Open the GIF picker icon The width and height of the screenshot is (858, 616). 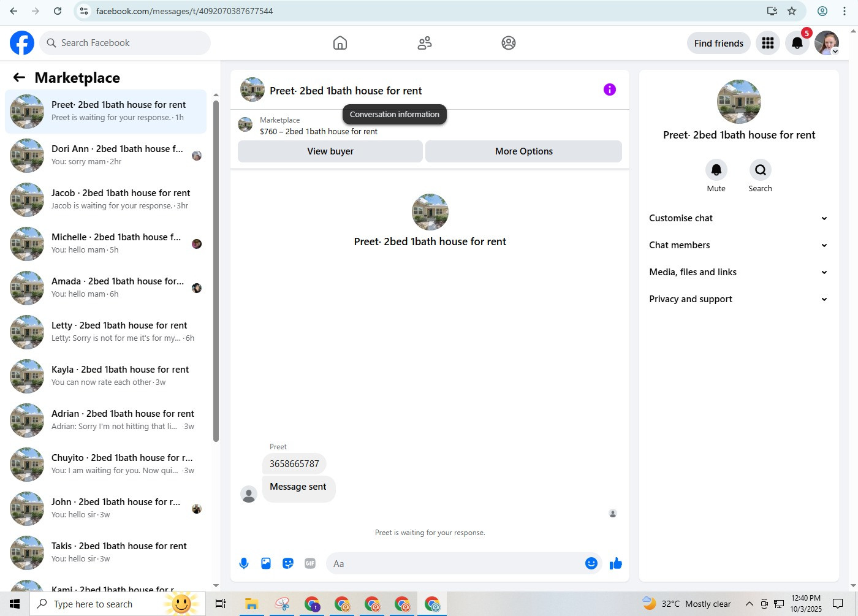(310, 563)
